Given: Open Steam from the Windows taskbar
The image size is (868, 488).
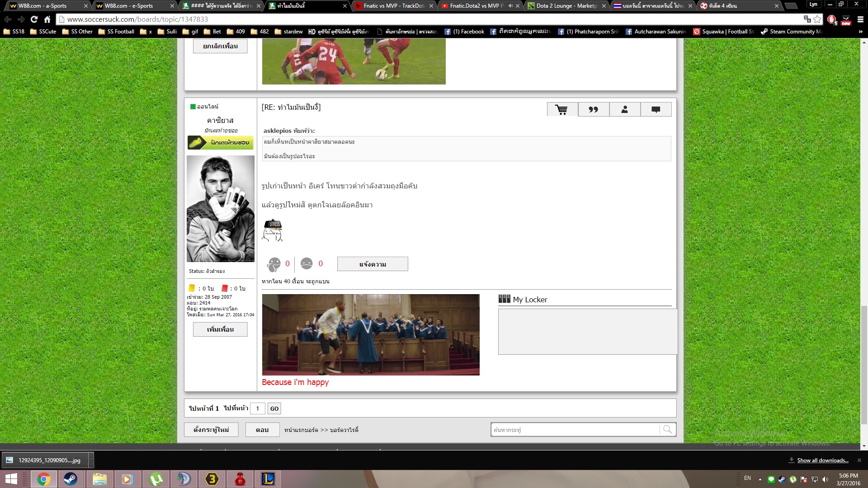Looking at the screenshot, I should tap(71, 479).
